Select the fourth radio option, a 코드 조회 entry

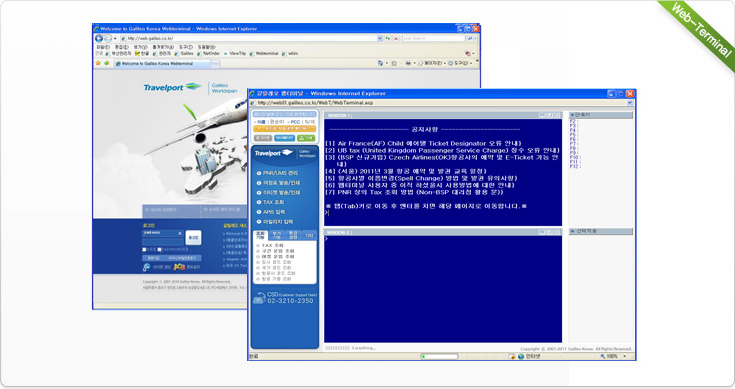(258, 262)
